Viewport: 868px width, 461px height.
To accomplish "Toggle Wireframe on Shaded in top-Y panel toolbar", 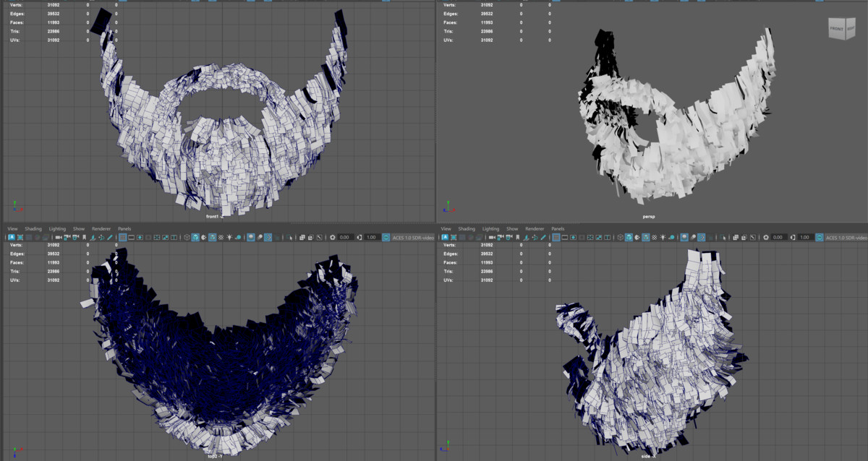I will pyautogui.click(x=212, y=237).
